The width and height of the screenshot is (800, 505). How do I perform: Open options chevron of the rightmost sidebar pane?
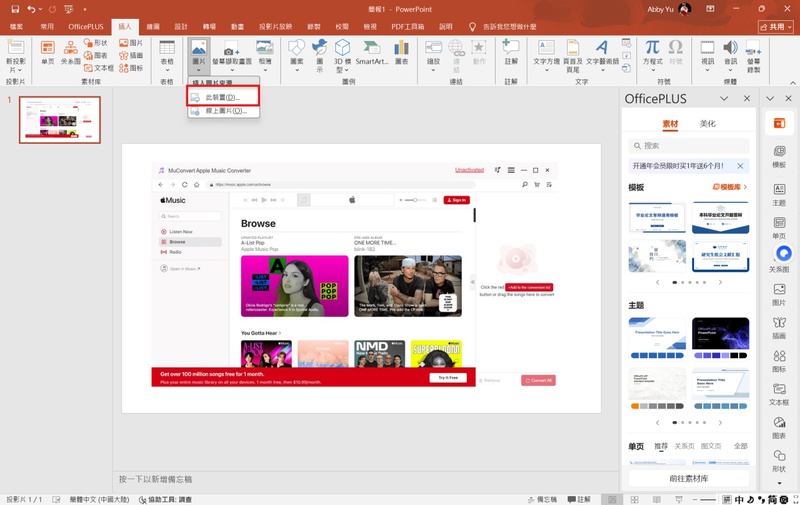(770, 98)
